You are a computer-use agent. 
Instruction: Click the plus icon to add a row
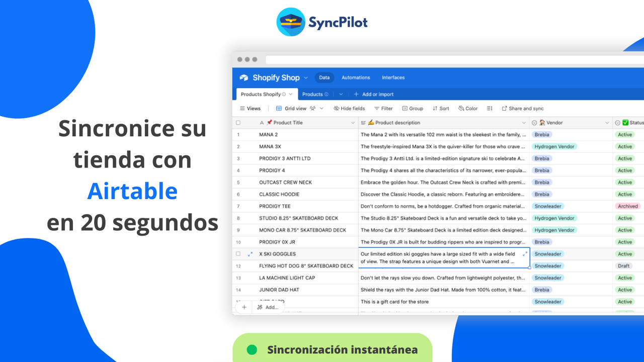[244, 307]
